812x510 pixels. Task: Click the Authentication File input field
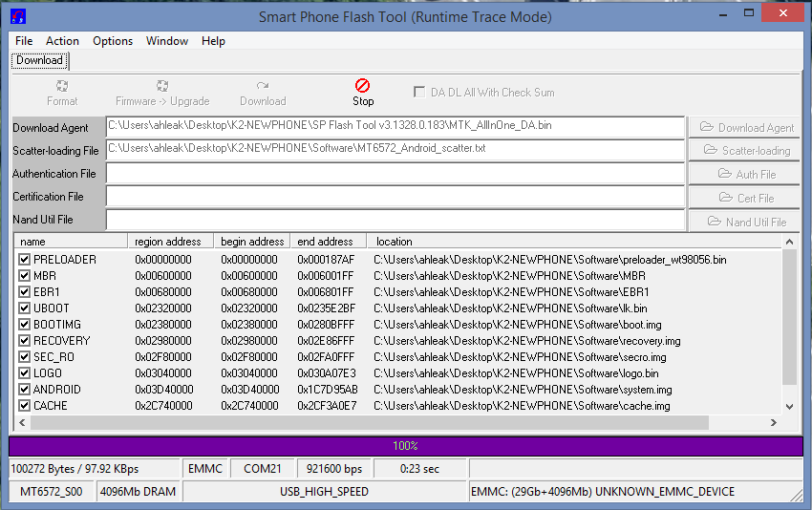pos(395,174)
